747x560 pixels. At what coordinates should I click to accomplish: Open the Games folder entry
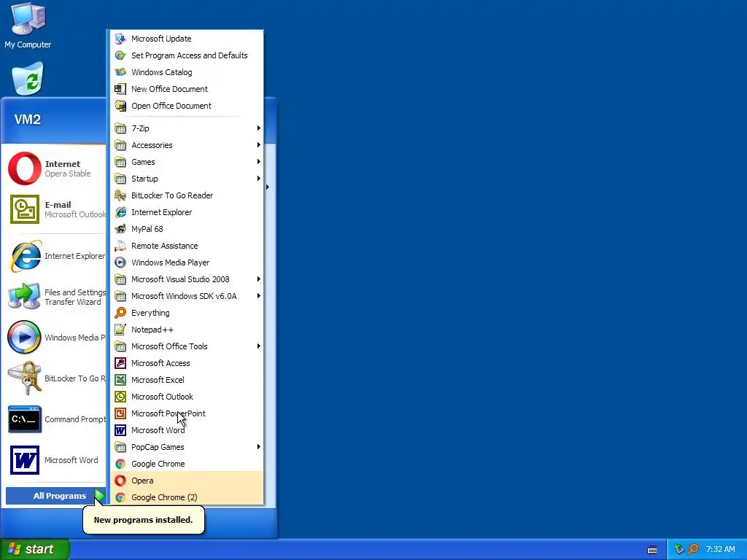tap(187, 162)
